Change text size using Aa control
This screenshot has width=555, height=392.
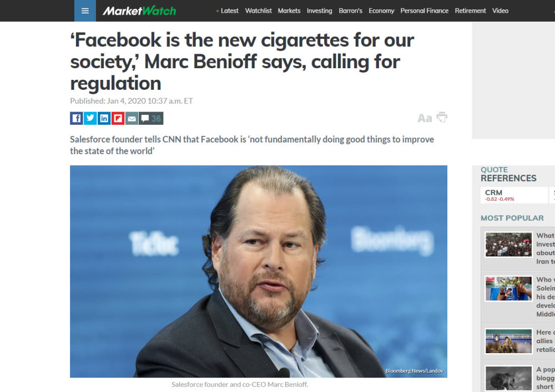pyautogui.click(x=425, y=118)
